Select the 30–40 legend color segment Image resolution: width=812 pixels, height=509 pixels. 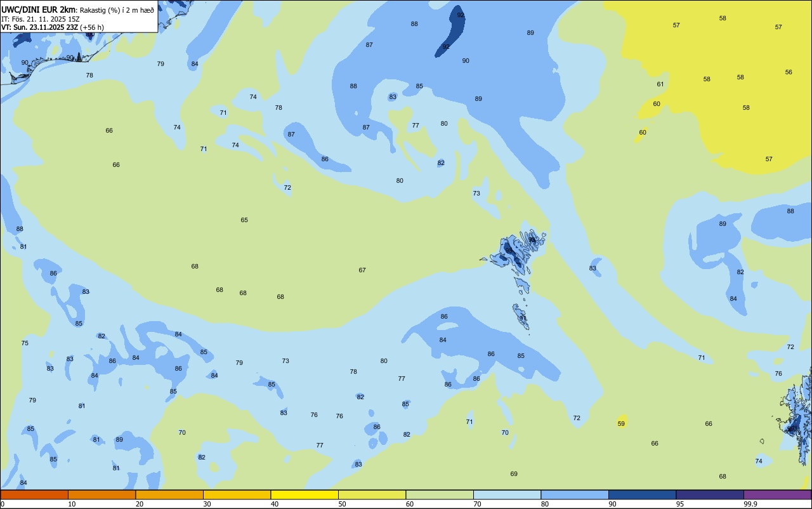click(237, 494)
